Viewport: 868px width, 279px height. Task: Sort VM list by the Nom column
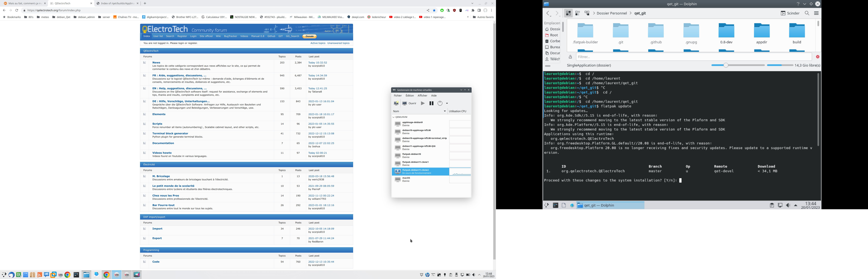tap(420, 111)
